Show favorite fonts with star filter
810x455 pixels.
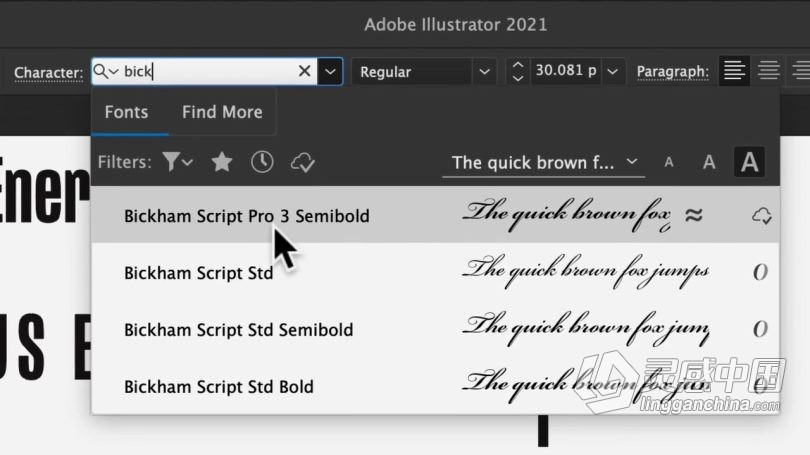[222, 162]
